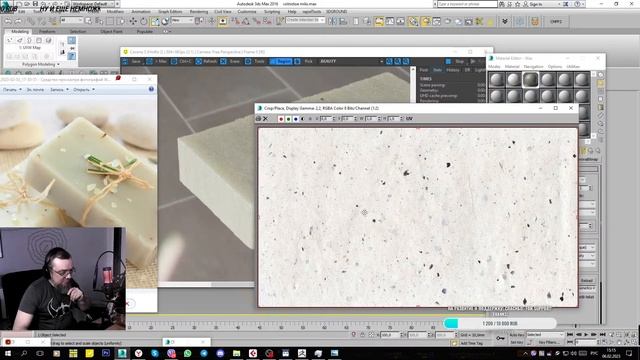This screenshot has height=360, width=640.
Task: Open the reference coordinate system dropdown
Action: (182, 20)
